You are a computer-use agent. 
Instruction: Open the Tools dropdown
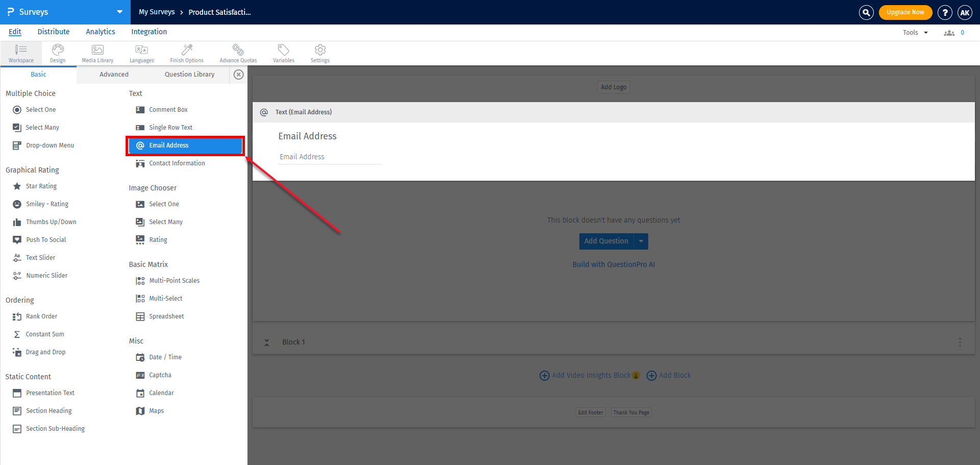(914, 32)
